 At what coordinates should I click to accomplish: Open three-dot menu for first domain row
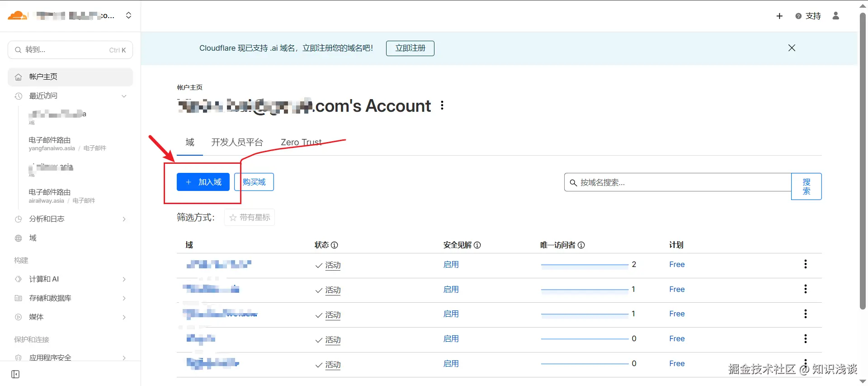[806, 264]
